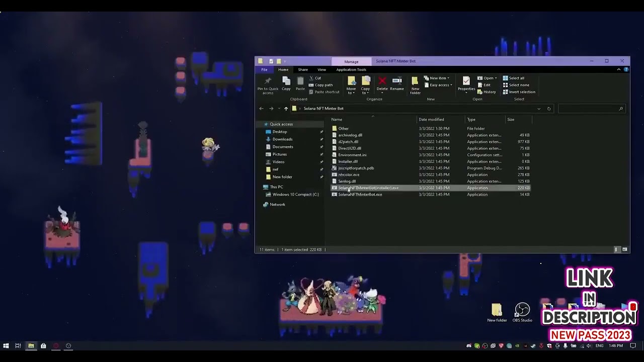
Task: Sort files by Size column
Action: tap(518, 119)
